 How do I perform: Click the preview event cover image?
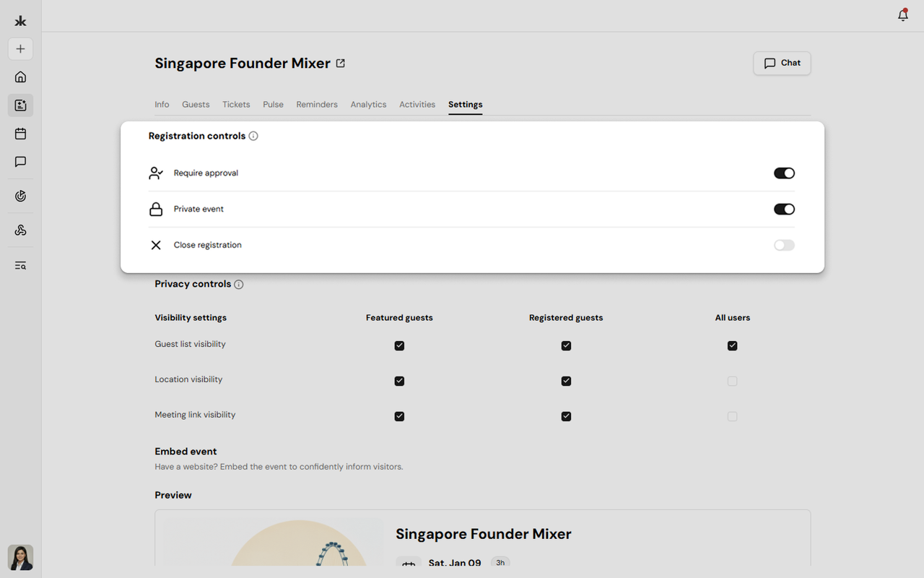click(x=274, y=542)
